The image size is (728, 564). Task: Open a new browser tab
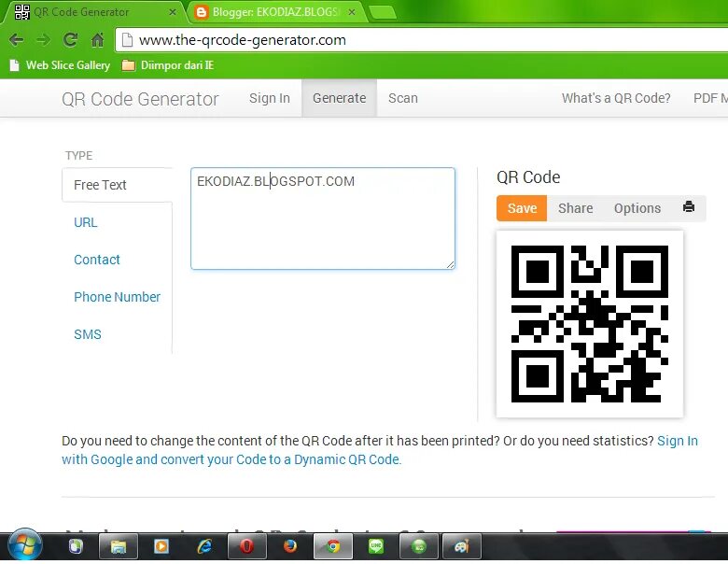pyautogui.click(x=383, y=12)
